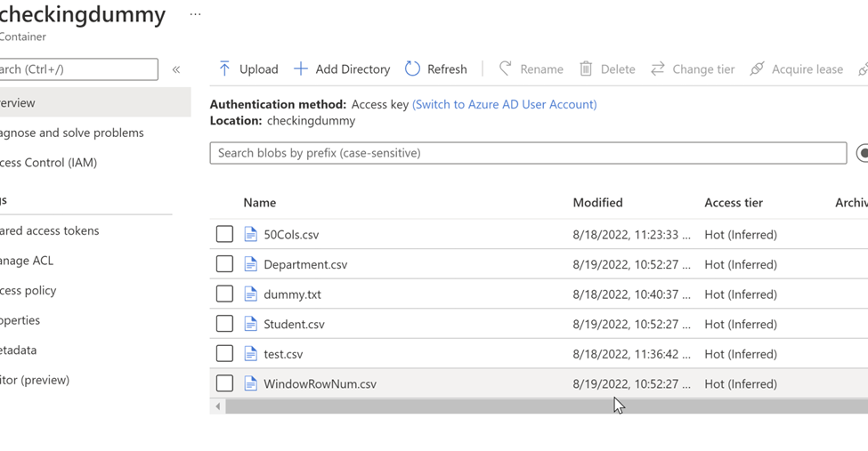Click the file icon for Department.csv
868x451 pixels.
click(x=251, y=264)
